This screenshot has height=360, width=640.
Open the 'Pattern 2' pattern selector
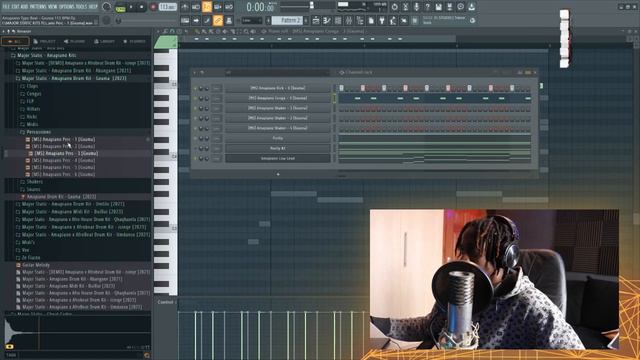tap(288, 20)
